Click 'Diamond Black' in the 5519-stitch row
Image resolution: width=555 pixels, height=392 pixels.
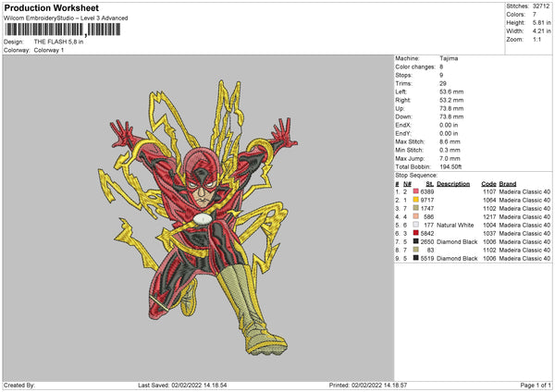(457, 258)
